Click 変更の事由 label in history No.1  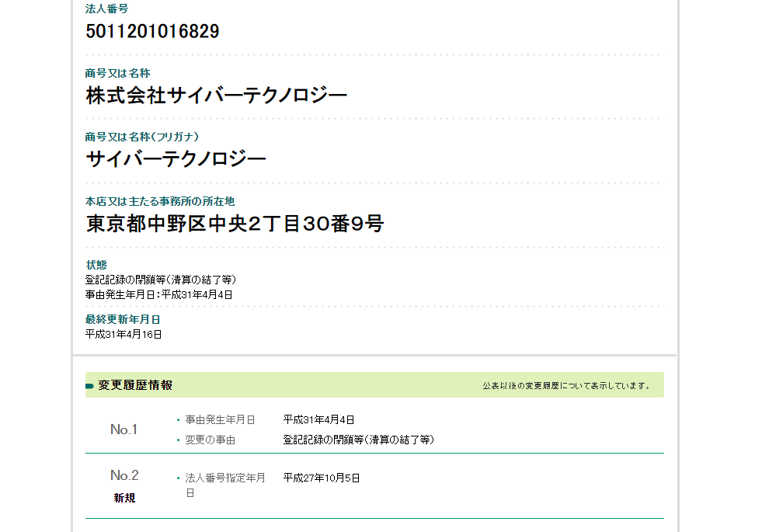click(x=210, y=440)
